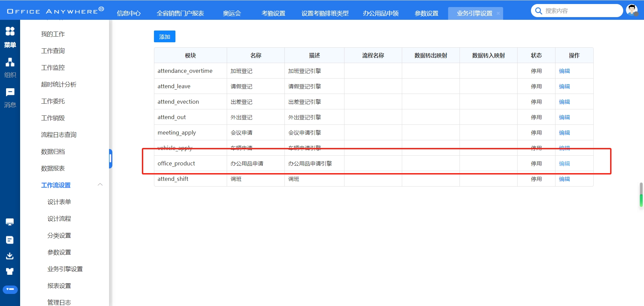The image size is (644, 306).
Task: Open 管理日志 submenu item
Action: click(x=59, y=302)
